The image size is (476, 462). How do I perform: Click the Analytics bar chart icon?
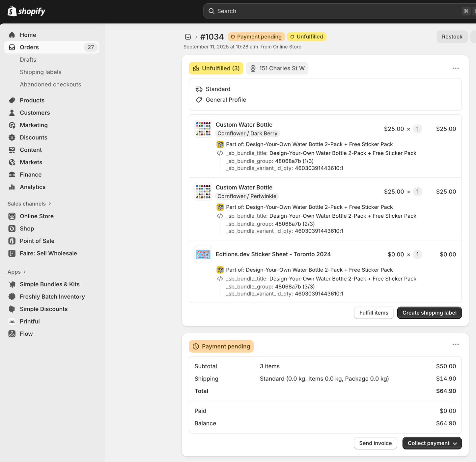pos(12,187)
